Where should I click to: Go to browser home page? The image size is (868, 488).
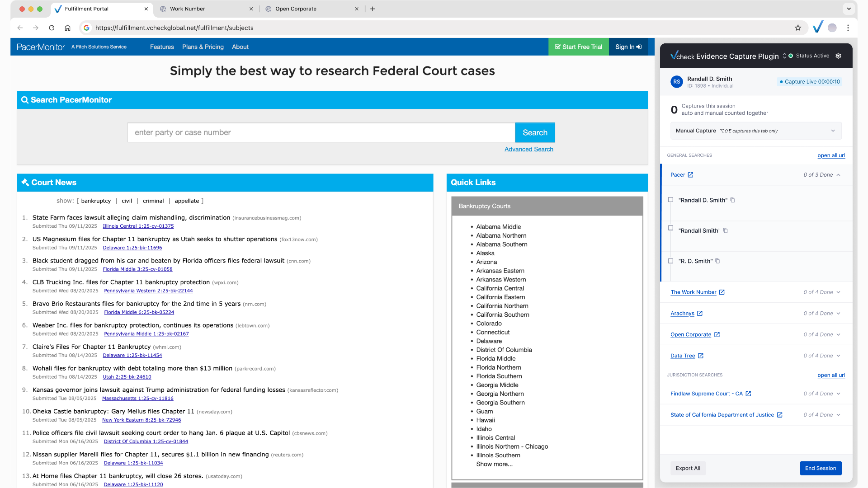(67, 28)
